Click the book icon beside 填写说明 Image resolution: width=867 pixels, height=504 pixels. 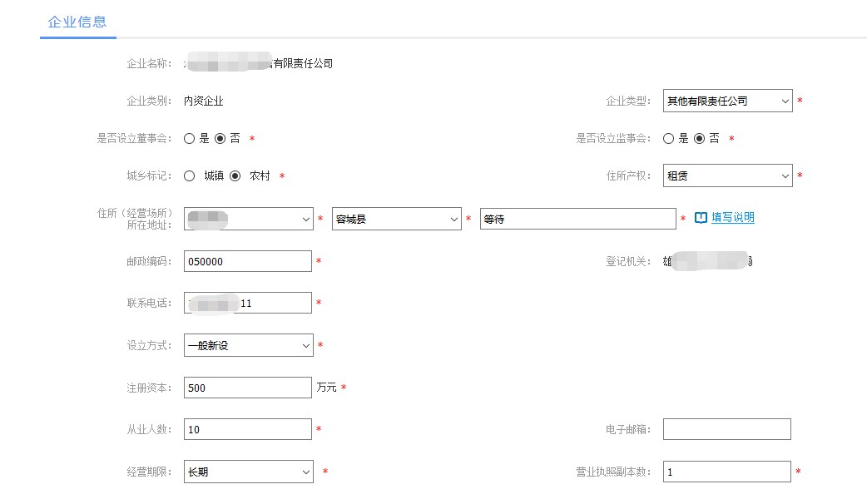click(701, 218)
